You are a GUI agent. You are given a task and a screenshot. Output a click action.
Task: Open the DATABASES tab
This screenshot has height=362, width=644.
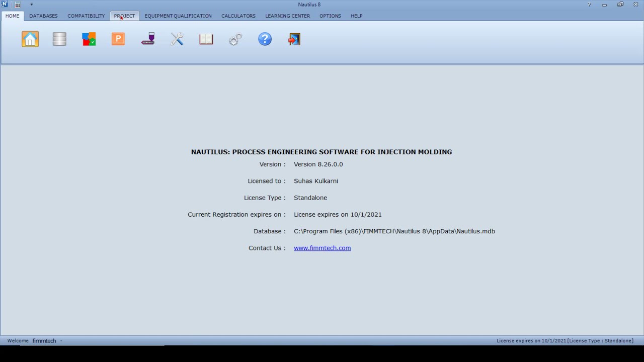tap(43, 16)
